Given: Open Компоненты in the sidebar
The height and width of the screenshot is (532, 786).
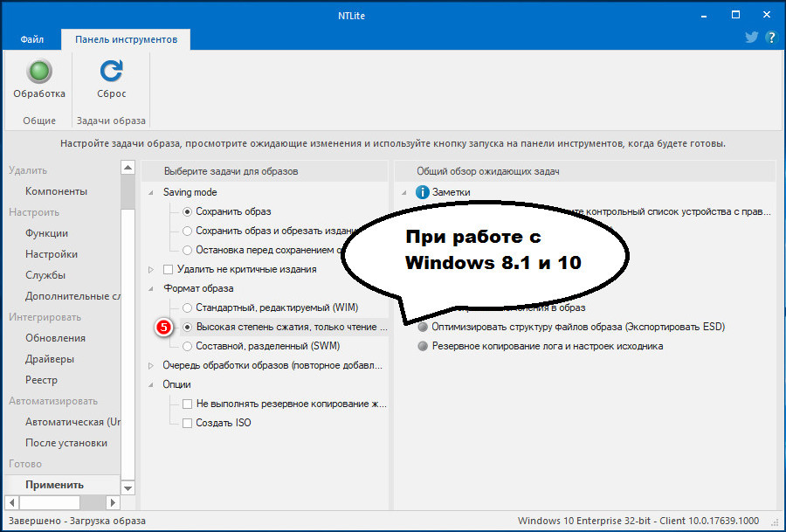Looking at the screenshot, I should pyautogui.click(x=56, y=191).
